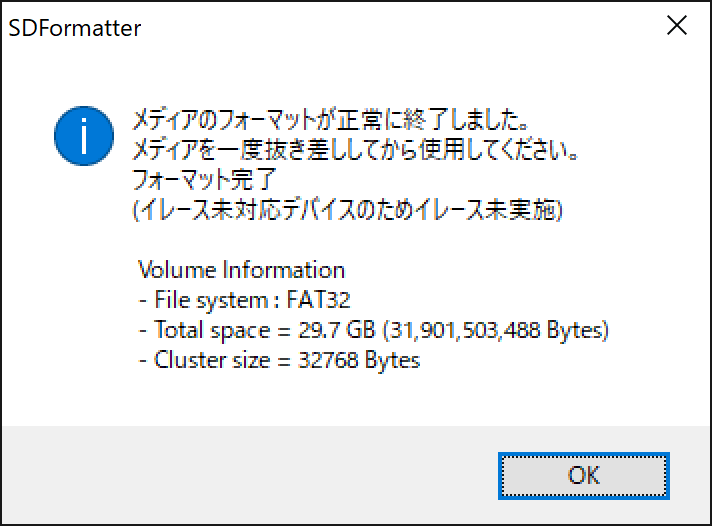The height and width of the screenshot is (526, 712).
Task: Click the format completed successfully message line
Action: tap(330, 123)
